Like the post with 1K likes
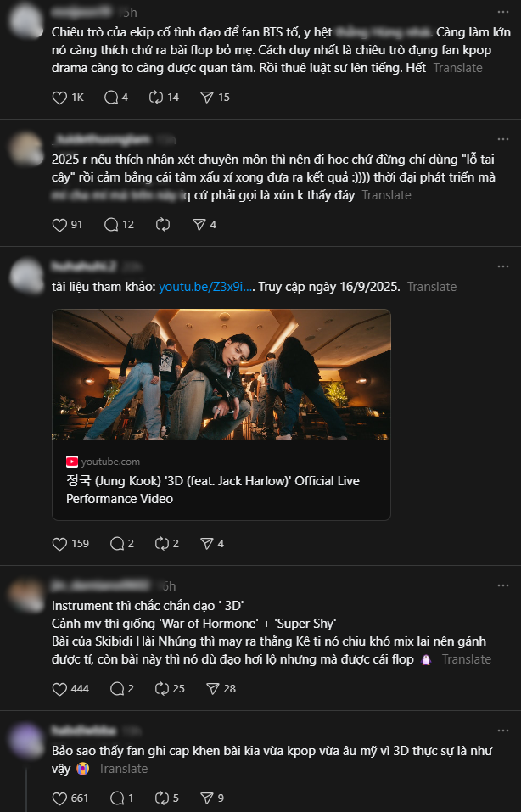This screenshot has height=812, width=521. coord(59,98)
